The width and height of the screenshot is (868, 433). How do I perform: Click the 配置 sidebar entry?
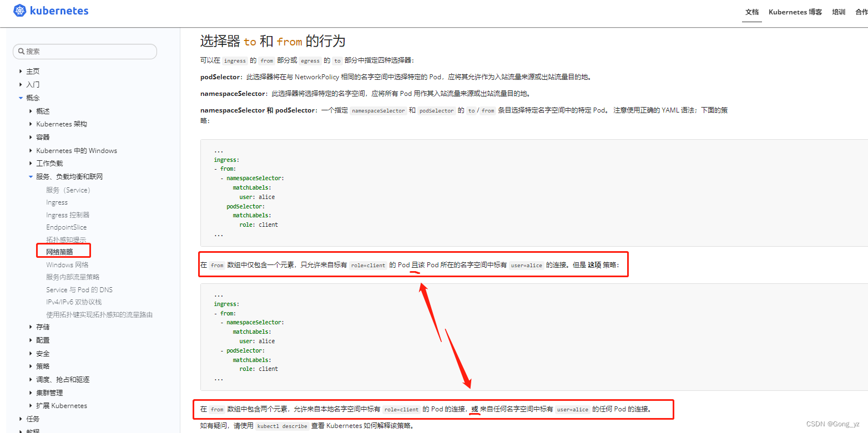click(43, 340)
